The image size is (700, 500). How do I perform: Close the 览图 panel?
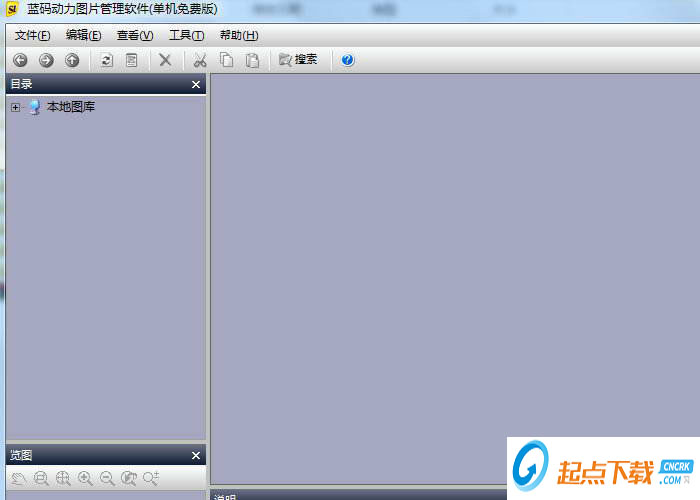coord(196,455)
